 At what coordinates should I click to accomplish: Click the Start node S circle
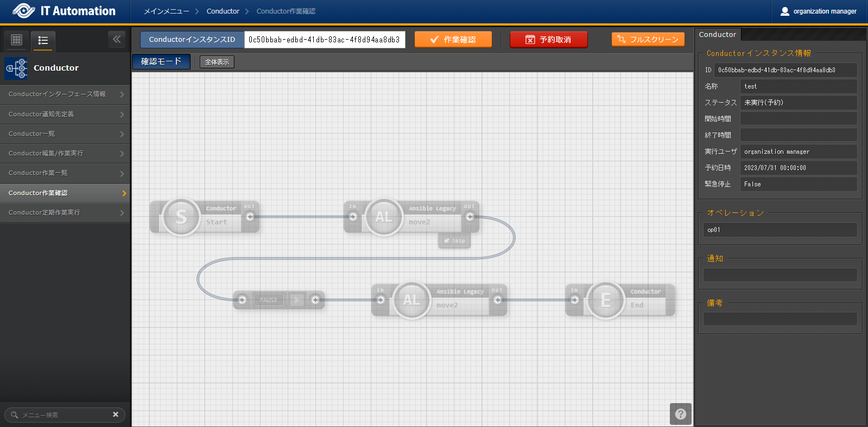click(x=181, y=217)
